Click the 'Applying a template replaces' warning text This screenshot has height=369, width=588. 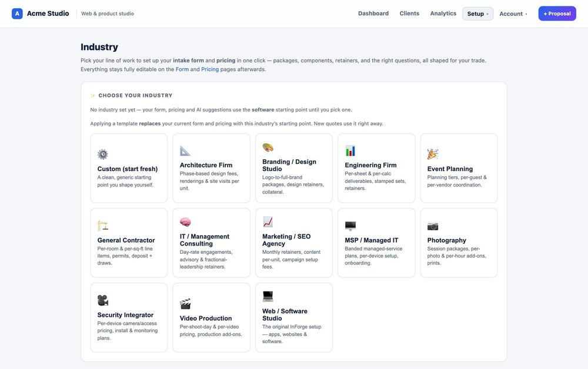click(236, 123)
